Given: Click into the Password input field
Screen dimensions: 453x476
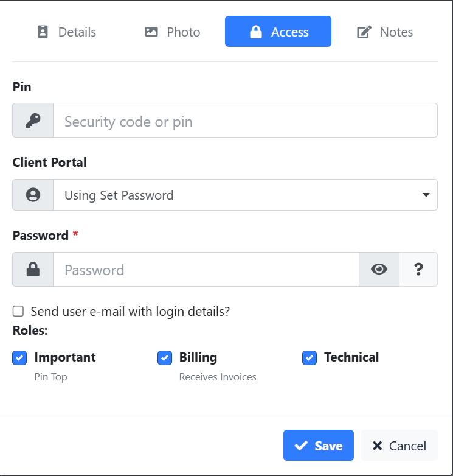Looking at the screenshot, I should (206, 270).
